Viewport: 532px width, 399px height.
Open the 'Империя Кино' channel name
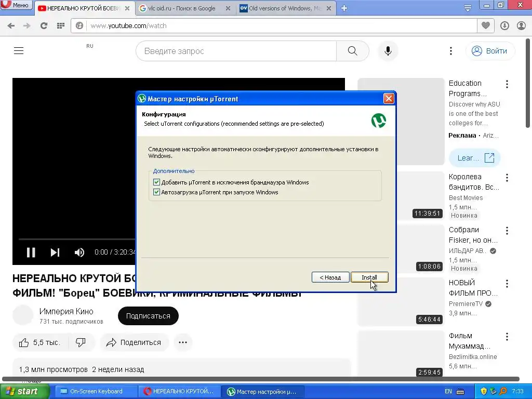tap(66, 311)
